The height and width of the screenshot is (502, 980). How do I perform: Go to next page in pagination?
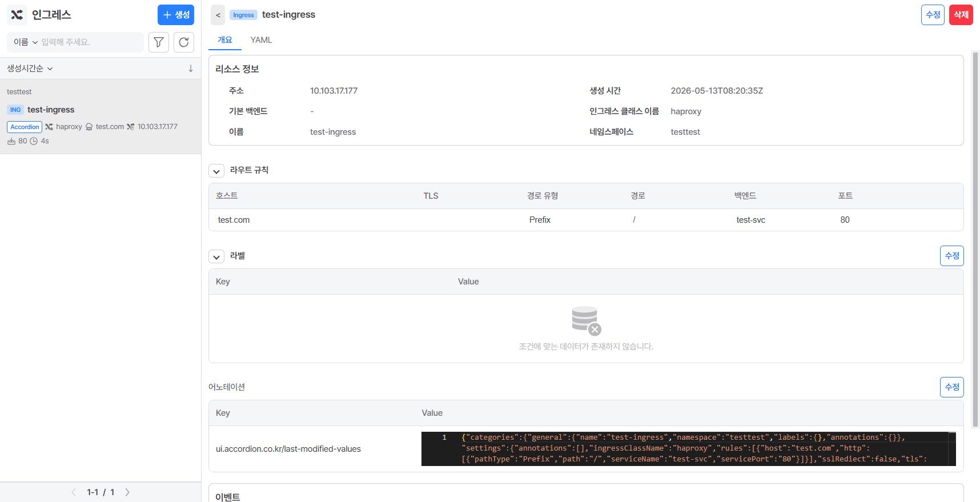pos(127,492)
